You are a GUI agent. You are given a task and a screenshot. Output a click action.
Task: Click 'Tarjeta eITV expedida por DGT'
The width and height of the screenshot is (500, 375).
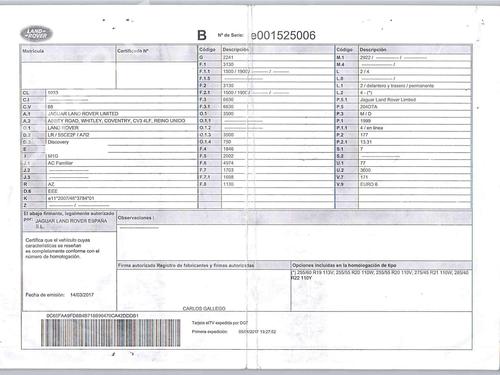[220, 323]
